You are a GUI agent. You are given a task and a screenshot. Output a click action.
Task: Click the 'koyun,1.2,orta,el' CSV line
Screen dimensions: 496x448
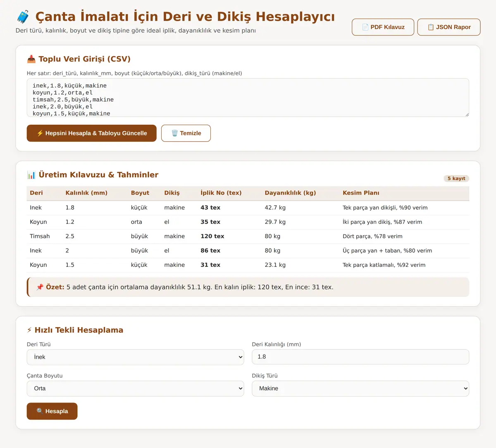pos(63,92)
